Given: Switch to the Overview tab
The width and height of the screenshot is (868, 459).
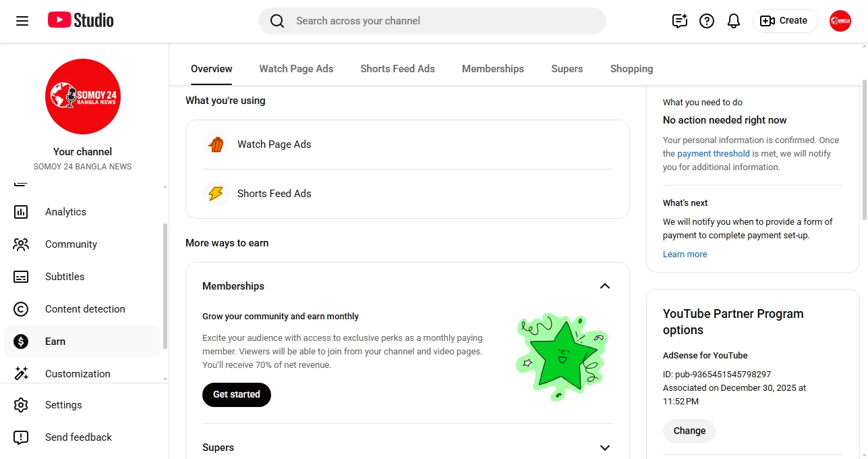Looking at the screenshot, I should (212, 69).
